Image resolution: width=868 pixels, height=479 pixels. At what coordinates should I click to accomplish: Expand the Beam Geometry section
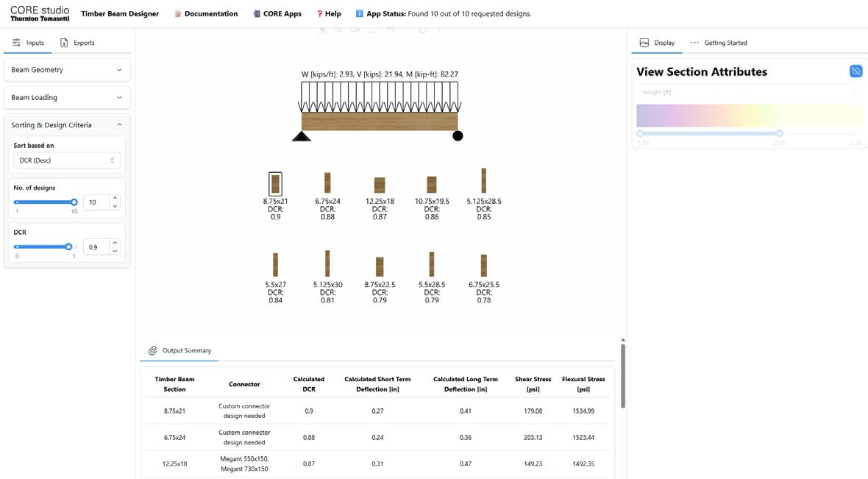[x=67, y=70]
